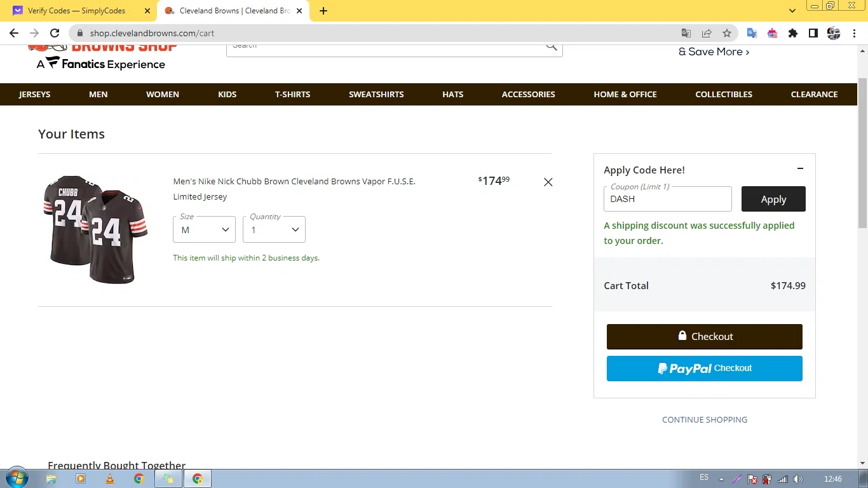Viewport: 868px width, 488px height.
Task: Open the Extensions puzzle menu
Action: point(793,33)
